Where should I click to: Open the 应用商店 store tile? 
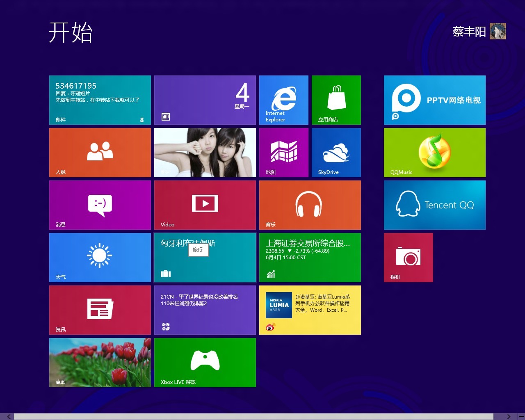(x=336, y=100)
